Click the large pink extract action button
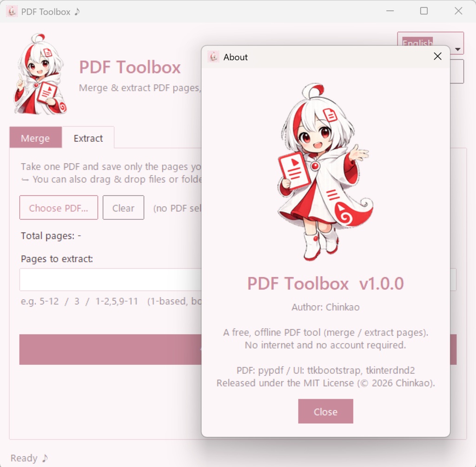 click(x=111, y=349)
